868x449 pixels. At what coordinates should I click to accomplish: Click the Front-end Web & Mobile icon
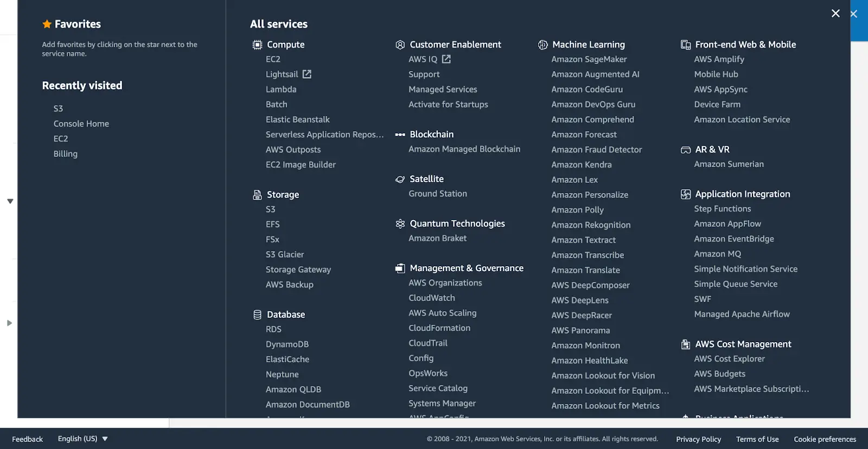tap(686, 45)
